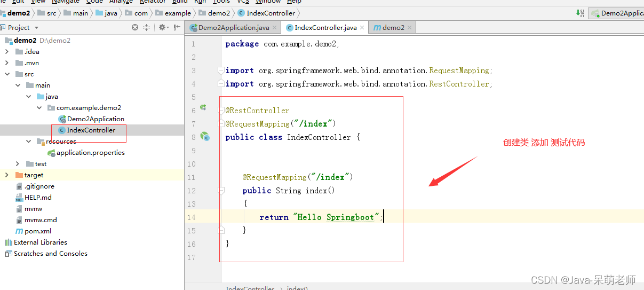Click package statement on line 1

[282, 44]
